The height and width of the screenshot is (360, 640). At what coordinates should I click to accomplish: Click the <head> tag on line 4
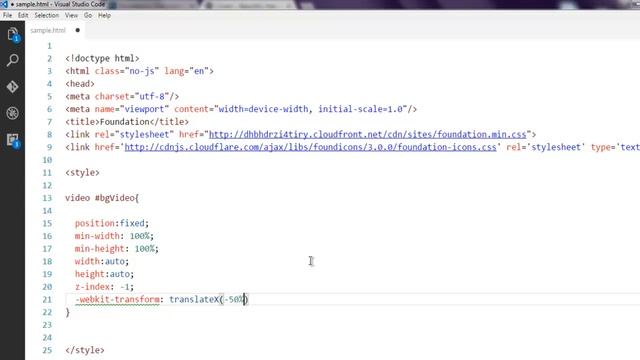tap(80, 84)
